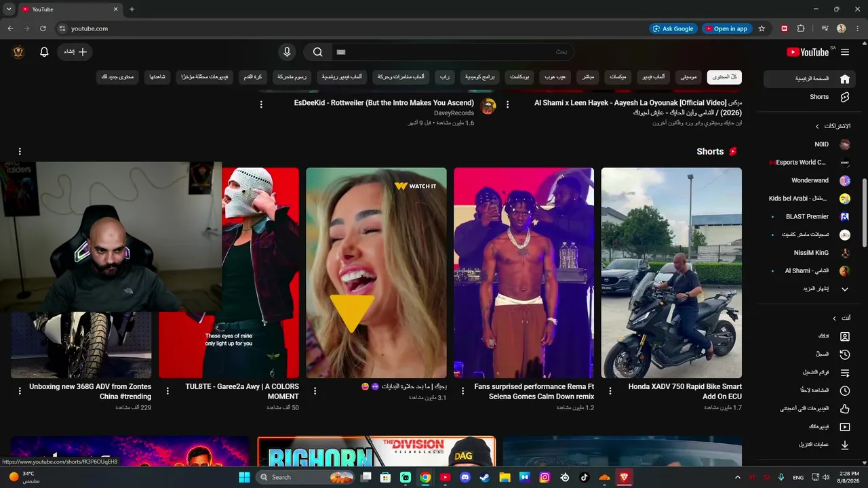Reload the YouTube page
The width and height of the screenshot is (868, 488).
(x=43, y=28)
